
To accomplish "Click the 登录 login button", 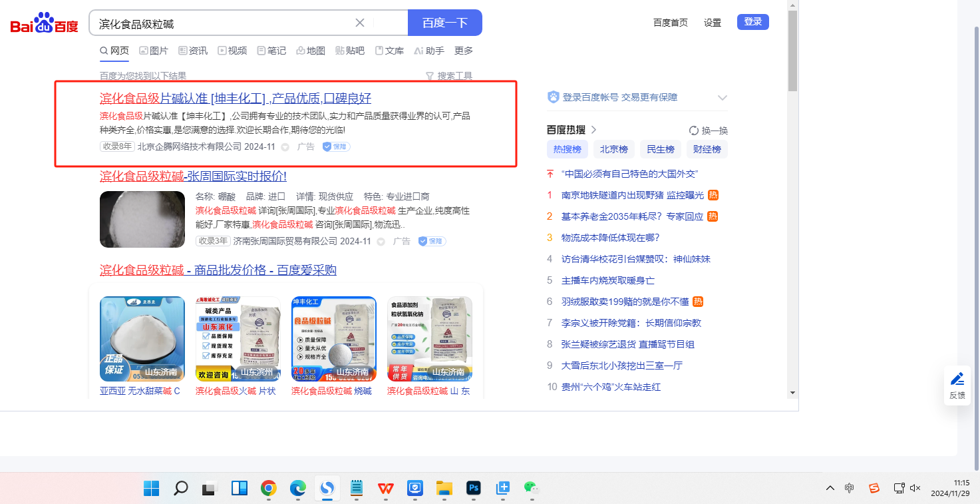I will 753,22.
